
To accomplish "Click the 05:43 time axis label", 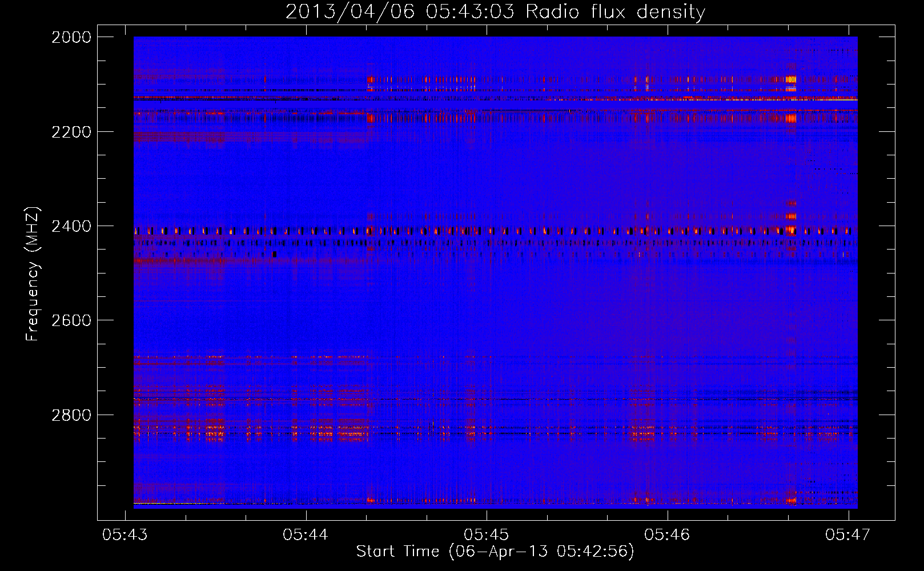I will 125,534.
